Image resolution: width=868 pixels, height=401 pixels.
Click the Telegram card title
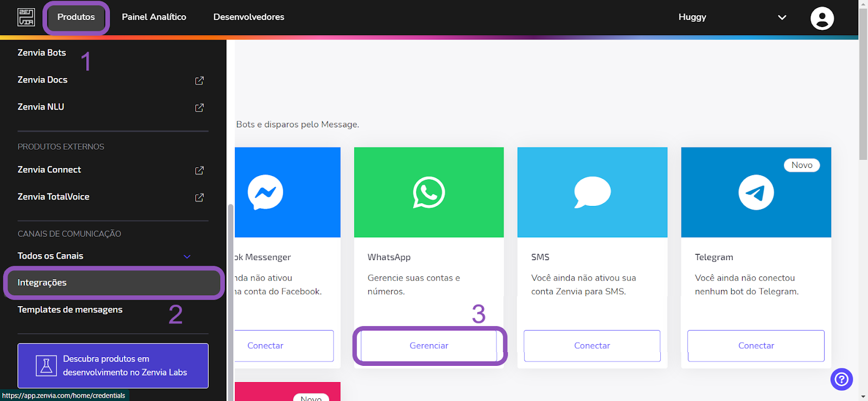tap(714, 257)
